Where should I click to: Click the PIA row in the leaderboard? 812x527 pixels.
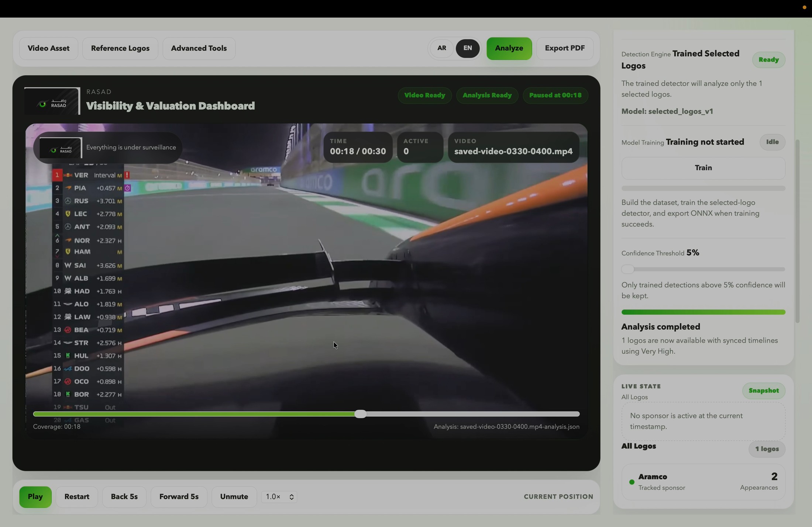coord(88,188)
